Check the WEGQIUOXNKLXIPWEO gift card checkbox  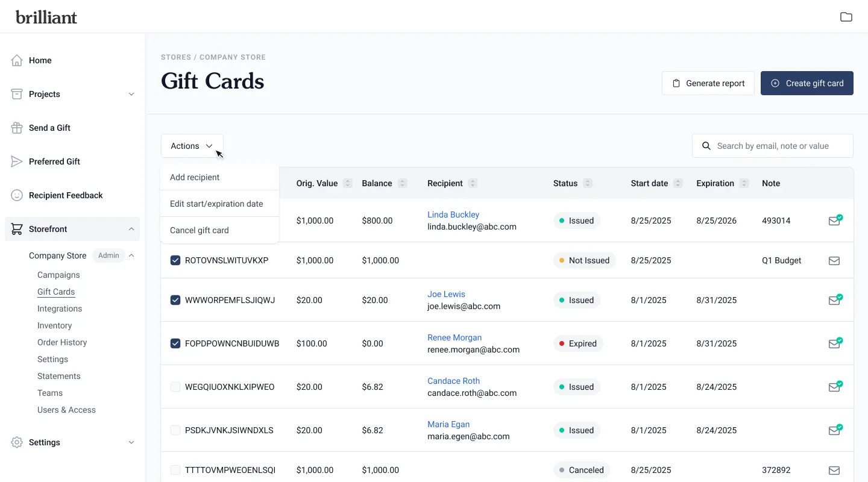point(175,387)
